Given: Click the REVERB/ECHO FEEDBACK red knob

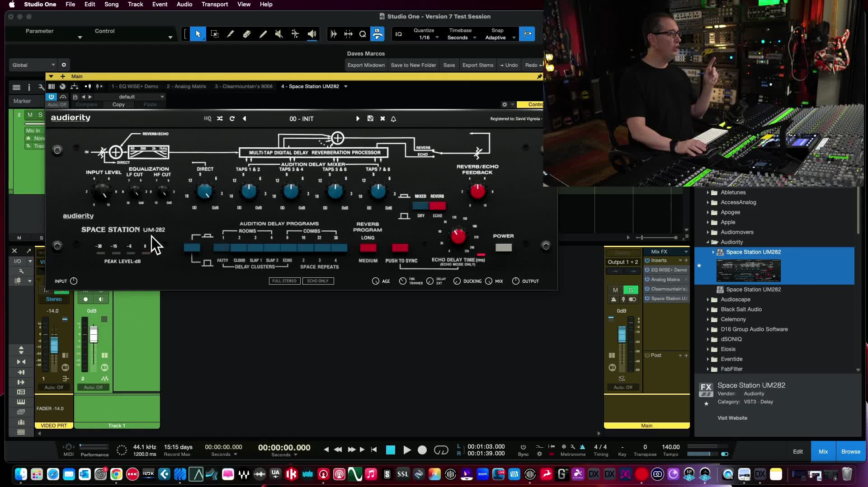Looking at the screenshot, I should [x=477, y=192].
